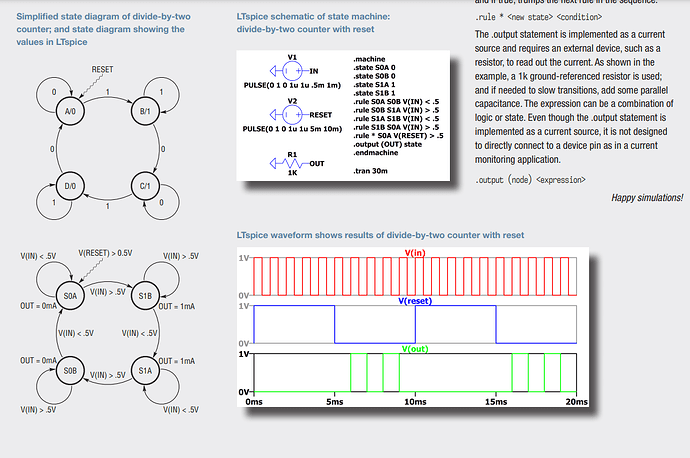The height and width of the screenshot is (458, 690).
Task: Click the 10ms time axis marker
Action: (x=414, y=400)
